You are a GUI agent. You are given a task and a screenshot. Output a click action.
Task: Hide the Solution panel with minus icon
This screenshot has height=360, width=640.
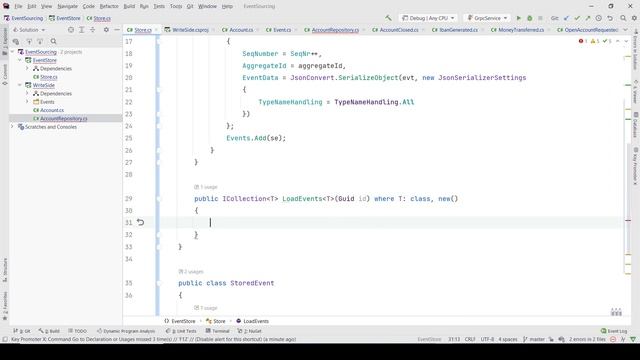coord(117,30)
